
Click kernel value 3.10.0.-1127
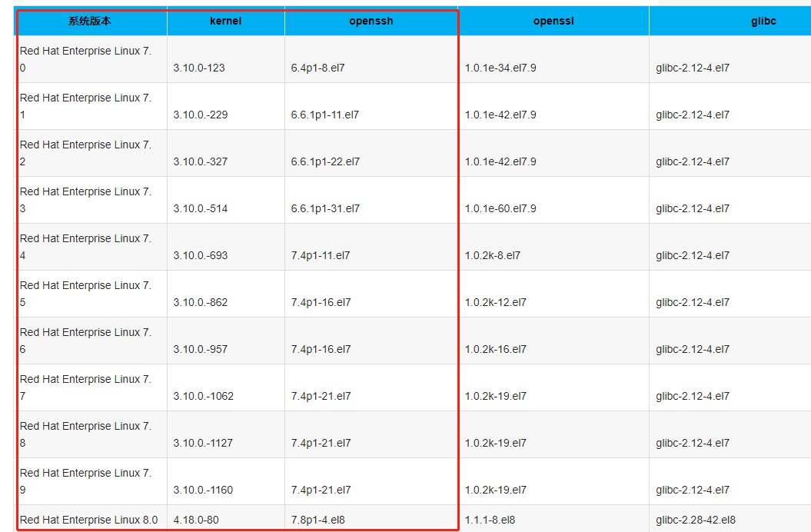pos(203,443)
